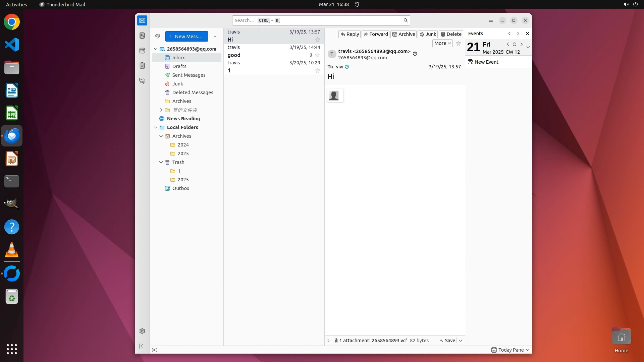The height and width of the screenshot is (362, 644).
Task: Collapse the spaces toolbar
Action: (x=142, y=346)
